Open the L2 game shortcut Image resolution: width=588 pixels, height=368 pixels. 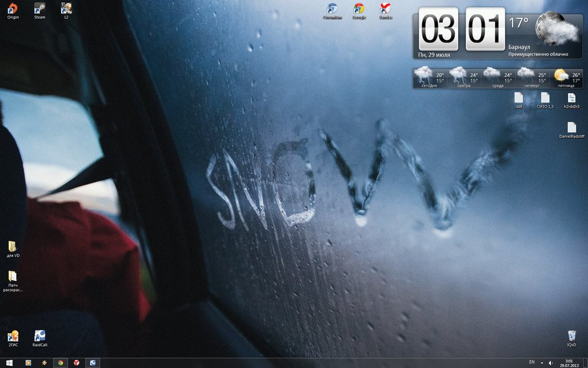[66, 9]
